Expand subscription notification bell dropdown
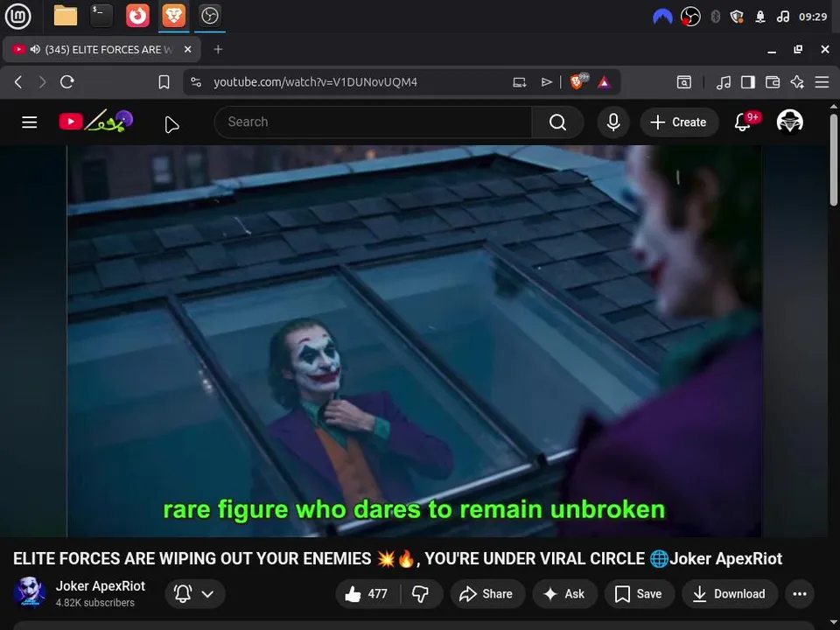 click(195, 593)
